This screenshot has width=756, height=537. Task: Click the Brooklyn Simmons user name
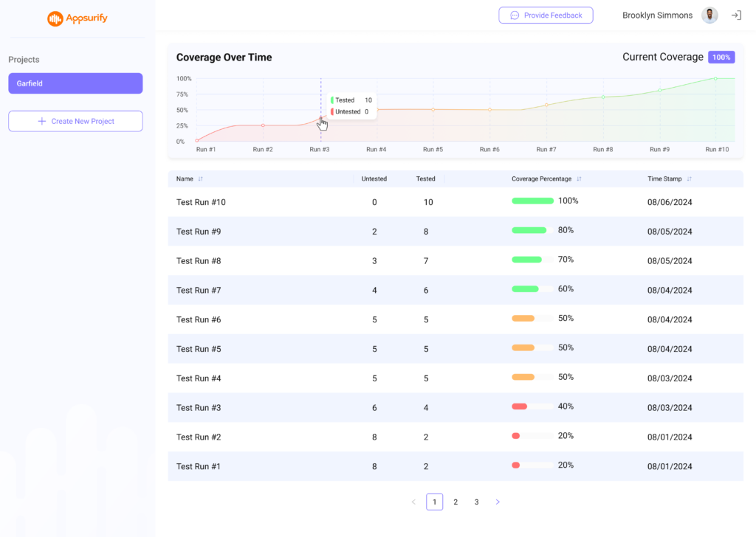(x=657, y=15)
